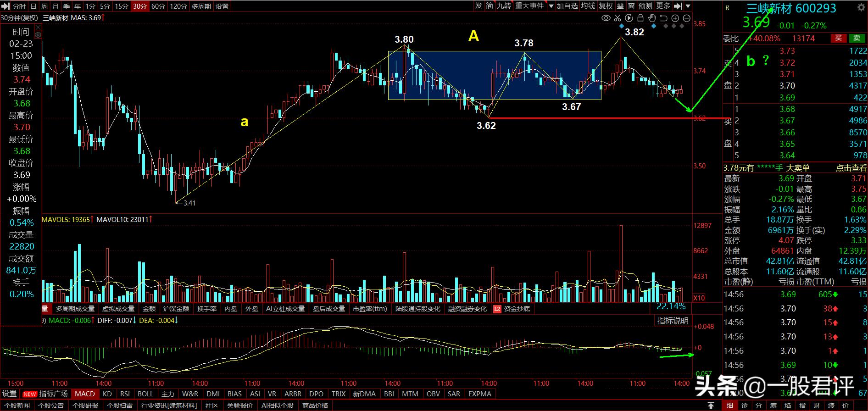Toggle the 简 simplified mode button
This screenshot has height=411, width=868.
tap(490, 6)
